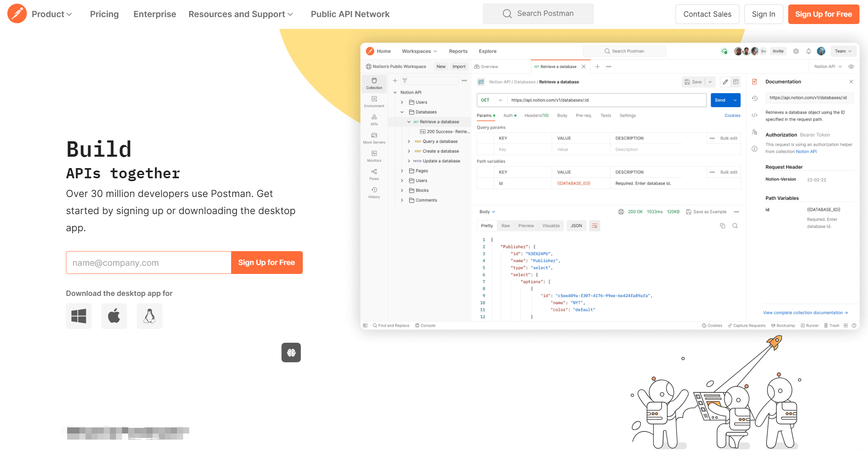The width and height of the screenshot is (868, 451).
Task: Open Workspaces dropdown in app preview
Action: (x=419, y=51)
